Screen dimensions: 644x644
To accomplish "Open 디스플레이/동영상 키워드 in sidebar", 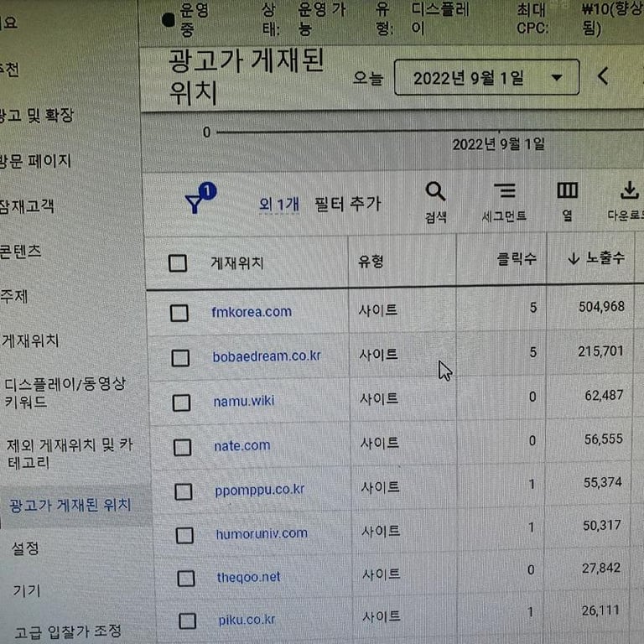I will point(65,392).
